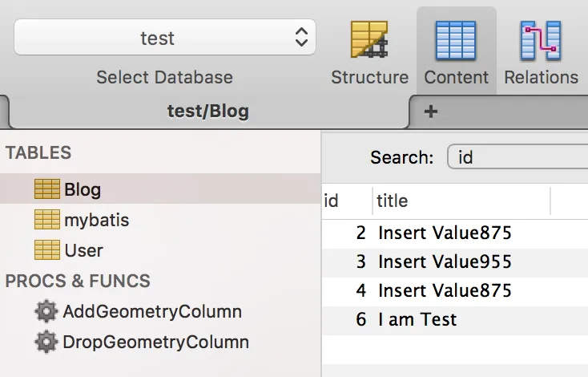Open the Select Database dropdown
This screenshot has width=588, height=377.
tap(165, 37)
